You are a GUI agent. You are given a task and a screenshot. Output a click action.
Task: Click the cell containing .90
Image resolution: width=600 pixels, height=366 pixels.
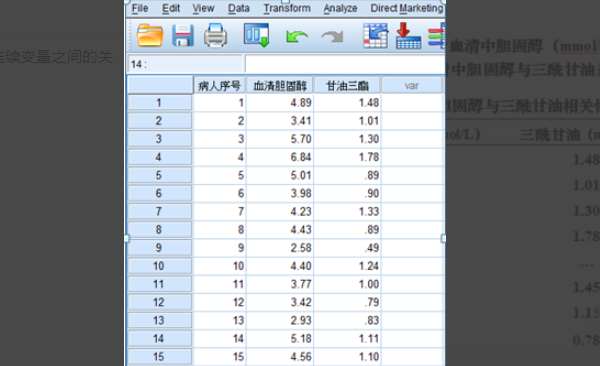coord(347,193)
